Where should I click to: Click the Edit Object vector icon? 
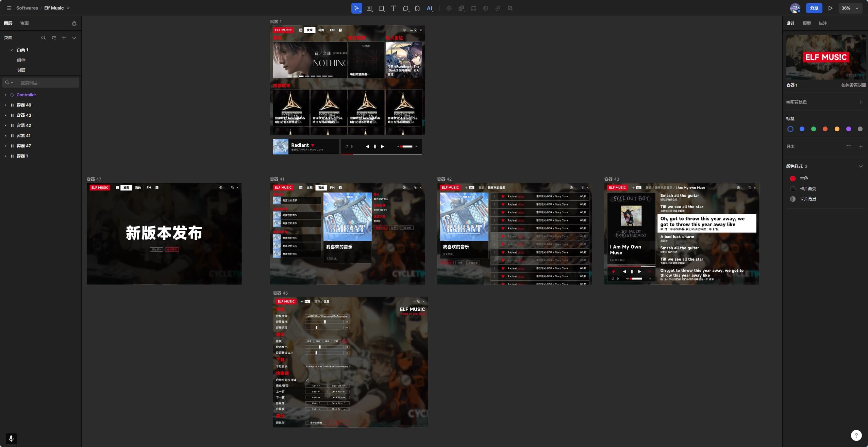point(473,8)
